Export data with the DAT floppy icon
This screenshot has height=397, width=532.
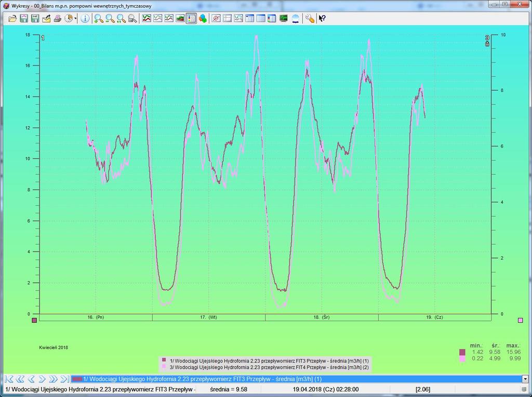point(35,18)
